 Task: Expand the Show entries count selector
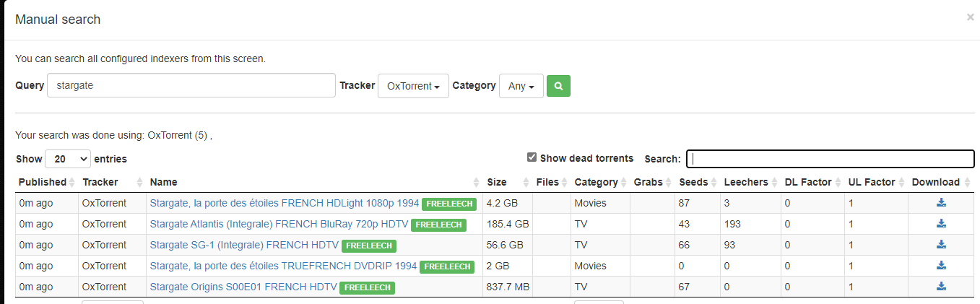pos(68,159)
